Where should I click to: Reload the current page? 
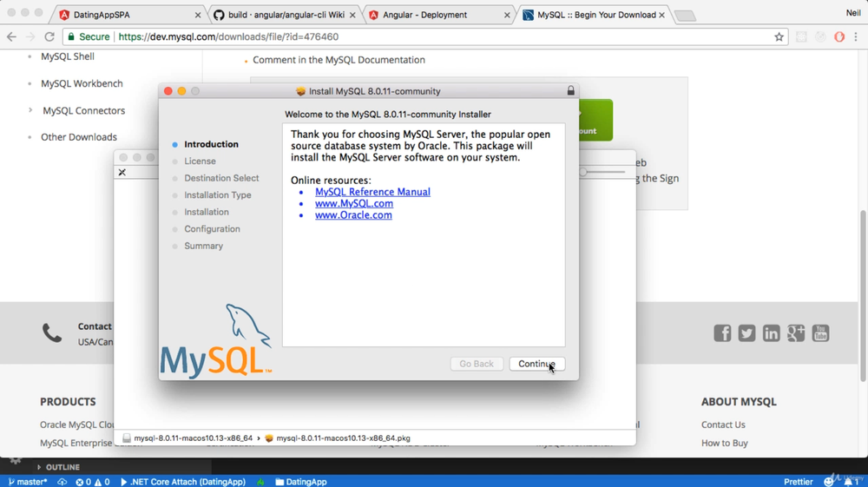[x=49, y=37]
